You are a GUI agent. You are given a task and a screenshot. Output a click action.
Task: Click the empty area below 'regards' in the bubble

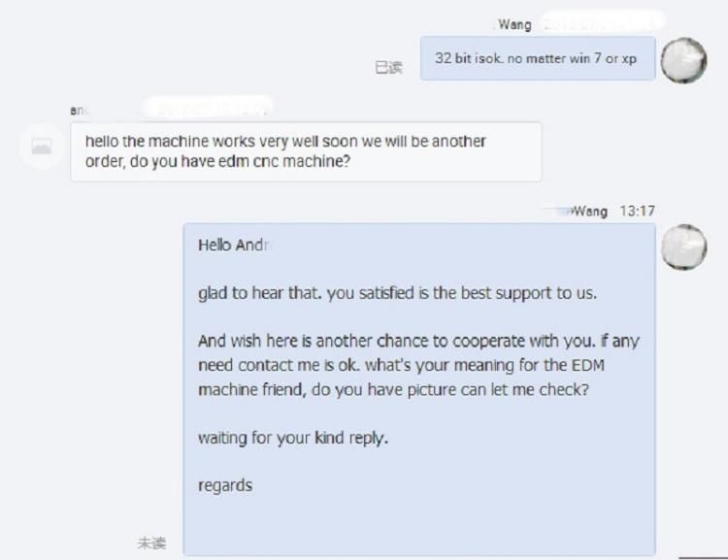coord(418,525)
